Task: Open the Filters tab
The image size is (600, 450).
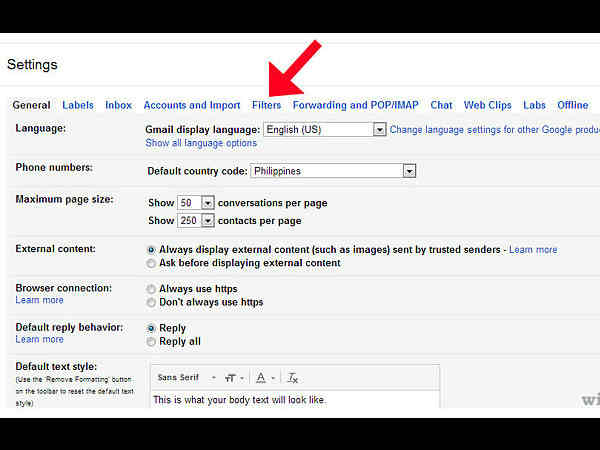Action: click(x=266, y=105)
